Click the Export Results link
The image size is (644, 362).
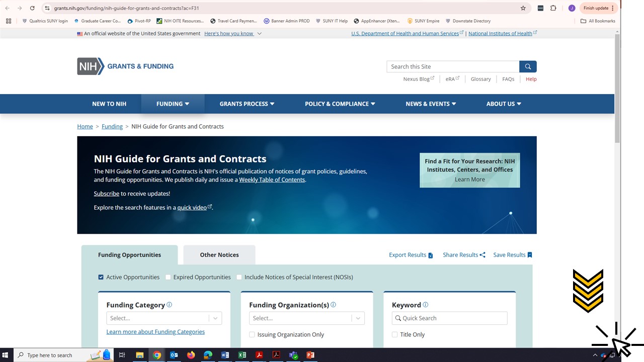[x=411, y=255]
